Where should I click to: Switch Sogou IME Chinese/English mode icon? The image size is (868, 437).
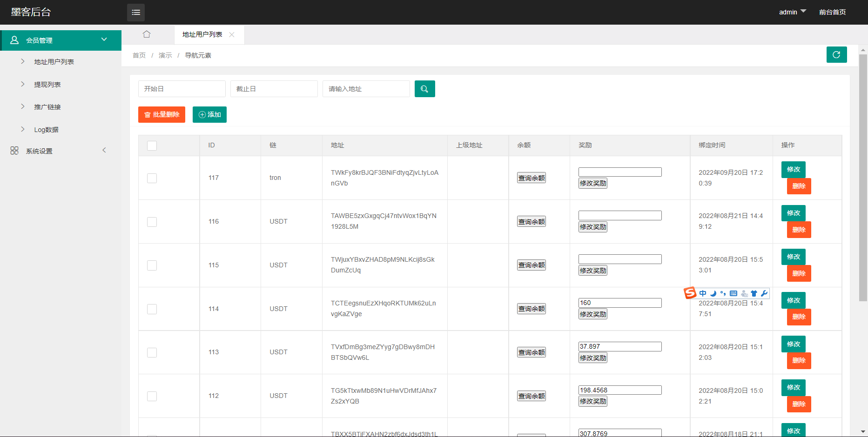(703, 293)
